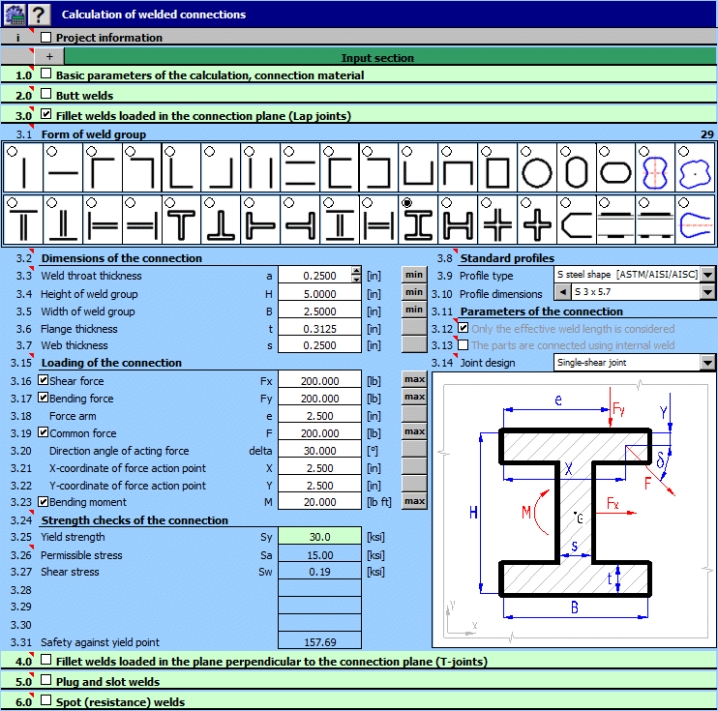Click the question mark help icon
This screenshot has height=711, width=718.
click(39, 13)
